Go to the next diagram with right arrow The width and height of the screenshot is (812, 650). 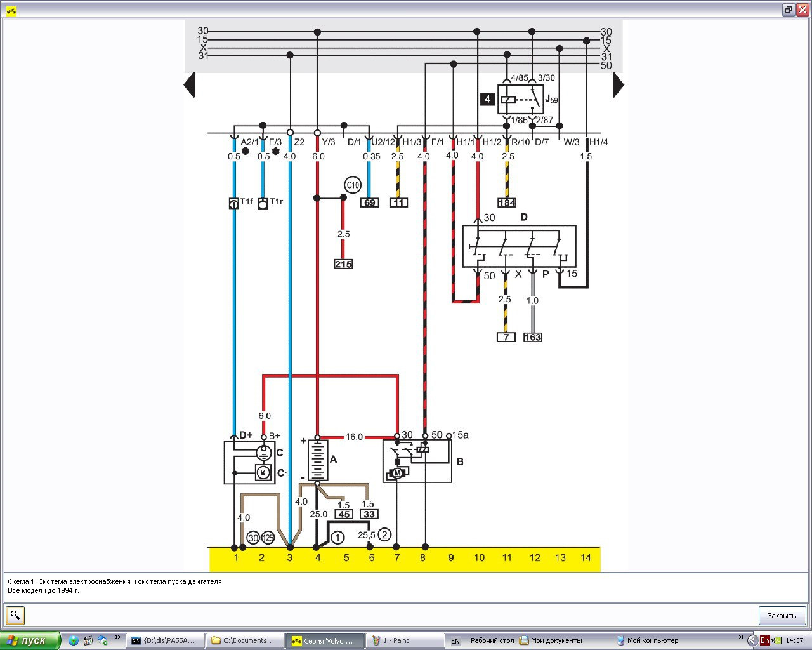pyautogui.click(x=619, y=85)
